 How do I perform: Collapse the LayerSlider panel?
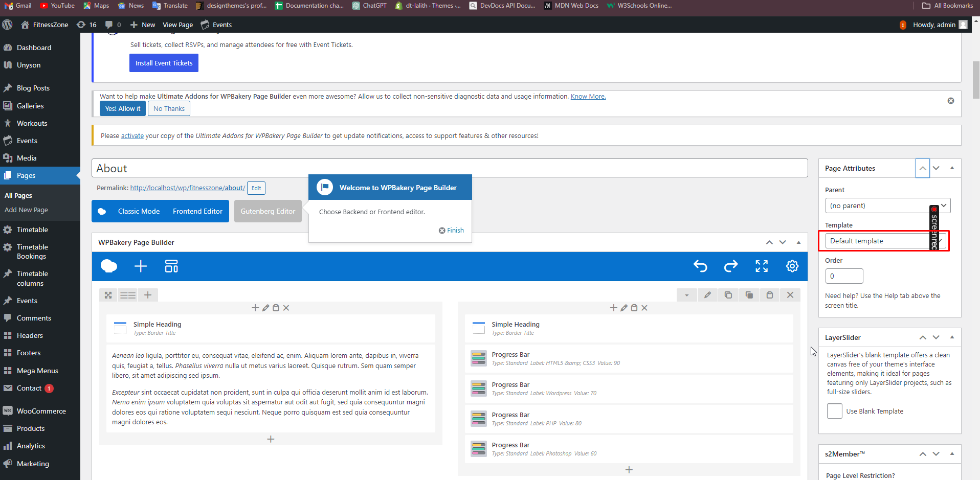pos(952,337)
